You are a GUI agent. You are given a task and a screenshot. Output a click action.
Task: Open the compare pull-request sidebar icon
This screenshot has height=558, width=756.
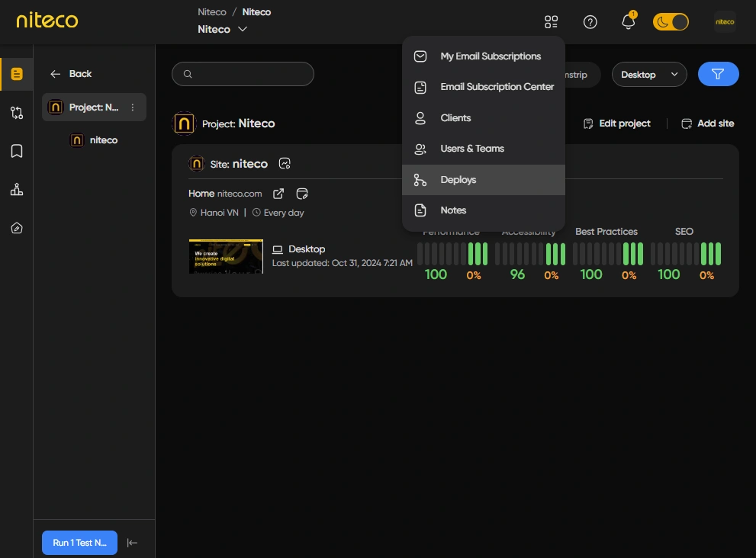click(x=17, y=113)
